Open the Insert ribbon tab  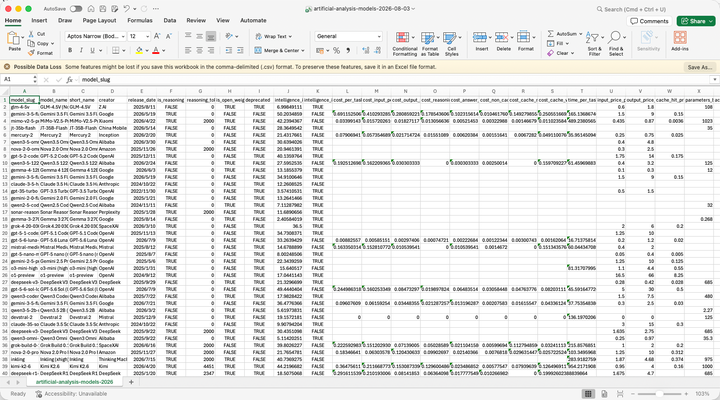39,20
